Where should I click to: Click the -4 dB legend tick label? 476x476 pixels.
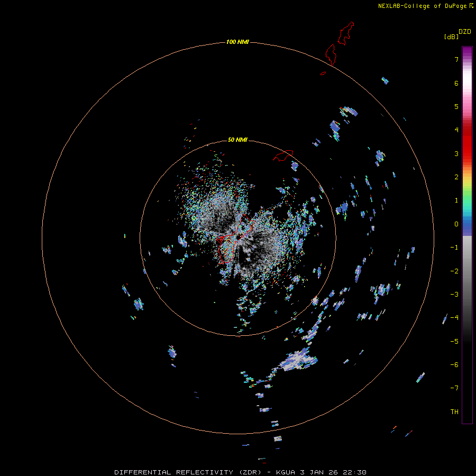coord(454,318)
